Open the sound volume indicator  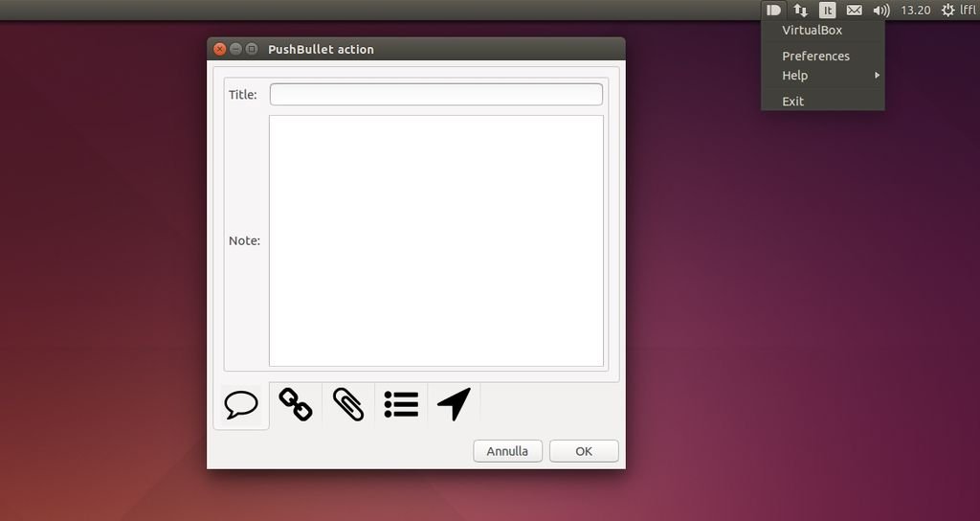point(881,10)
